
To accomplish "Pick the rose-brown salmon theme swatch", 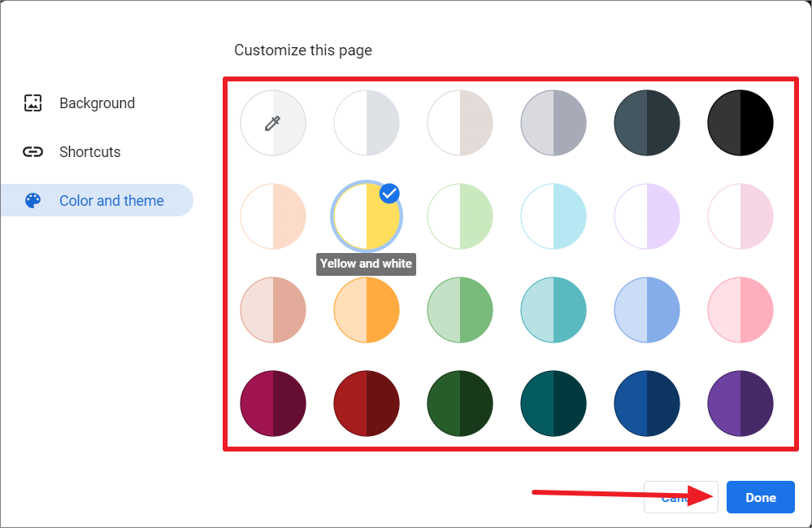I will pyautogui.click(x=273, y=310).
